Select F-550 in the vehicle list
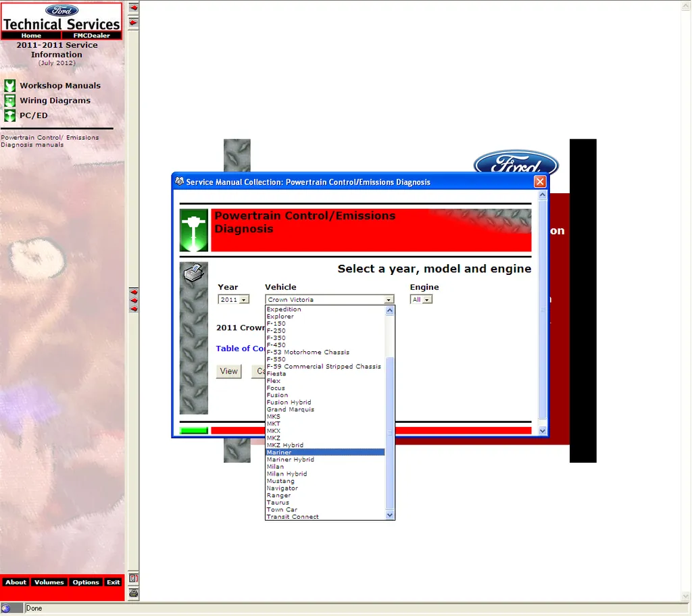The width and height of the screenshot is (692, 616). click(x=325, y=359)
